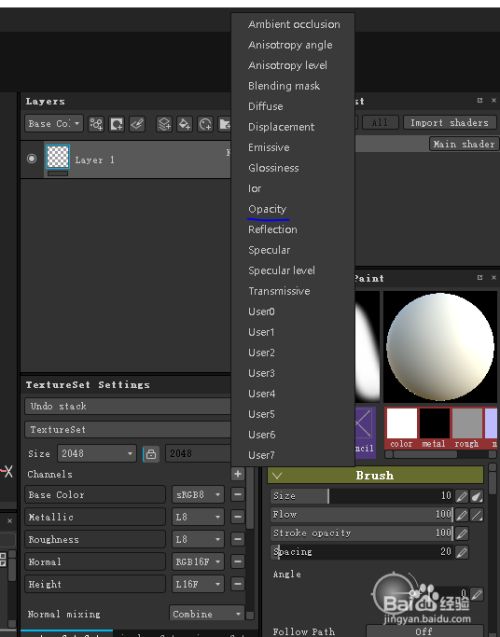Click the add mask icon in Layers toolbar
The image size is (500, 637).
click(x=117, y=124)
